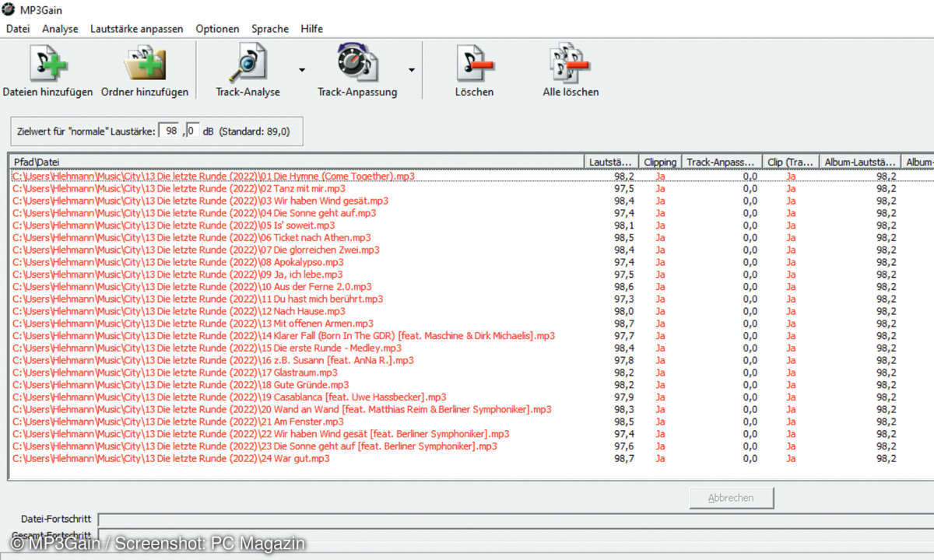Screen dimensions: 934x560
Task: Select file 11 Du hast mich berührt.mp3
Action: 198,299
